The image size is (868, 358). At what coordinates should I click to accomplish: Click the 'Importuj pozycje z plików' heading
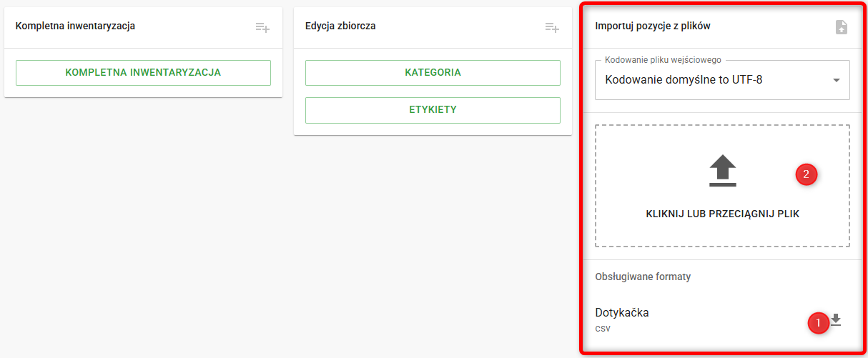(x=652, y=26)
